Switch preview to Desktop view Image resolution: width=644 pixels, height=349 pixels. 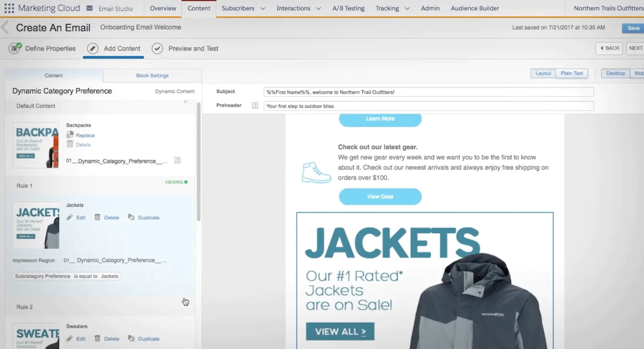click(615, 73)
